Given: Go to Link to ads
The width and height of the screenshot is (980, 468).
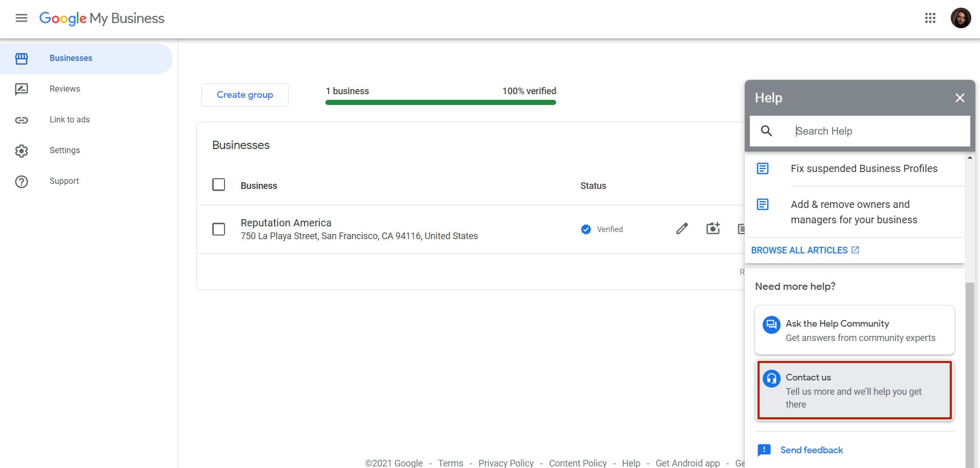Looking at the screenshot, I should [x=86, y=120].
